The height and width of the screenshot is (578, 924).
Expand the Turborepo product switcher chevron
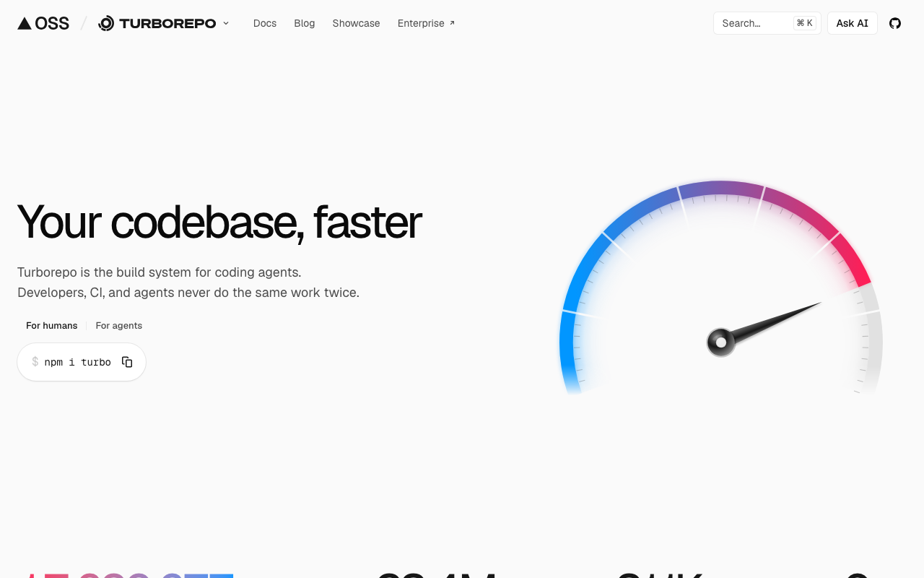tap(226, 23)
